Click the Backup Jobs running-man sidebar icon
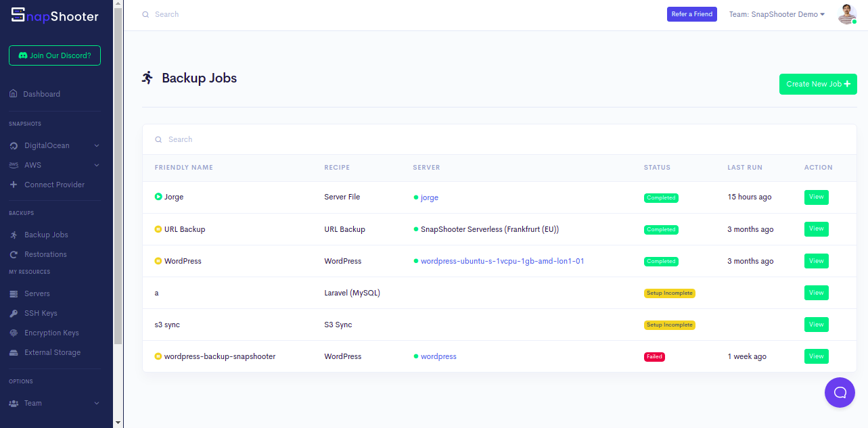Image resolution: width=868 pixels, height=428 pixels. click(x=14, y=235)
